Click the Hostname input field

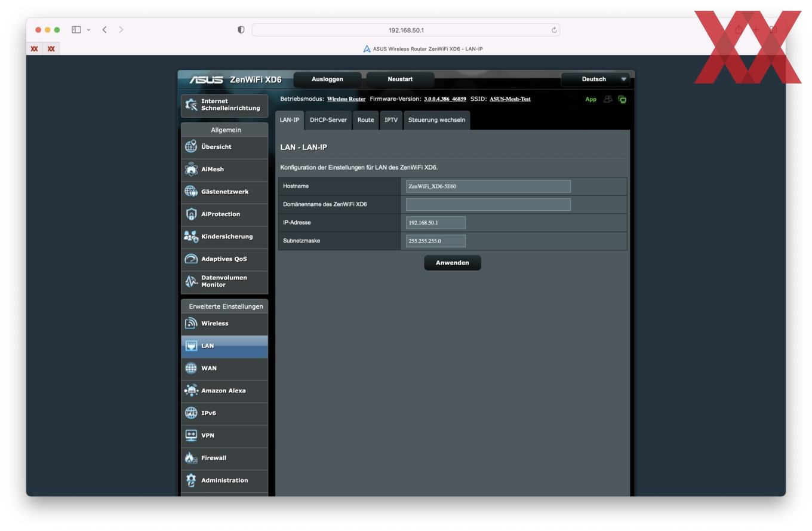[x=488, y=186]
